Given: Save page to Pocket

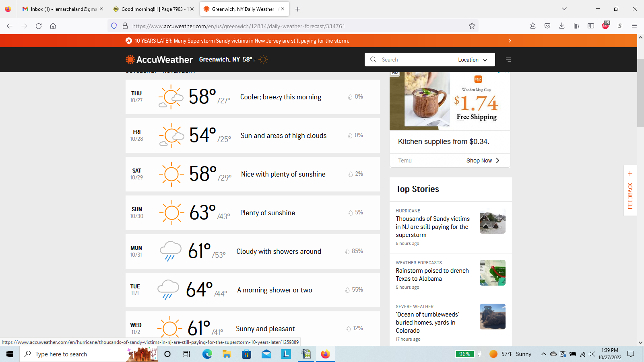Looking at the screenshot, I should click(x=547, y=26).
